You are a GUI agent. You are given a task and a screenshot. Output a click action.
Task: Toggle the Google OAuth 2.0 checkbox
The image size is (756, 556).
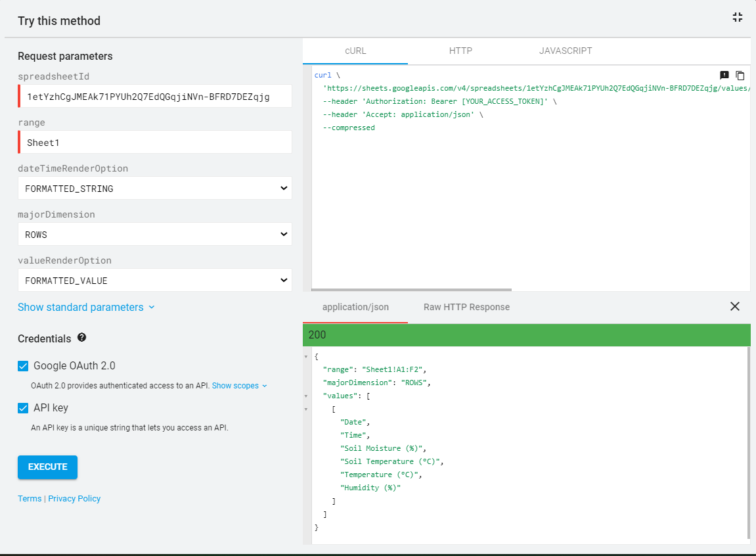23,366
